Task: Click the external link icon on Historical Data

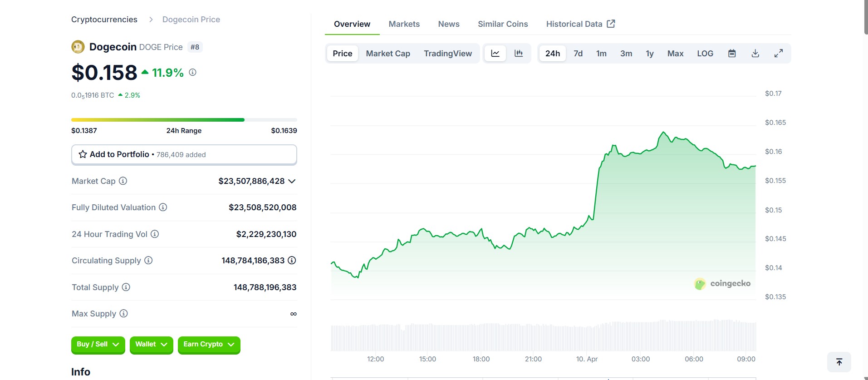Action: tap(611, 24)
